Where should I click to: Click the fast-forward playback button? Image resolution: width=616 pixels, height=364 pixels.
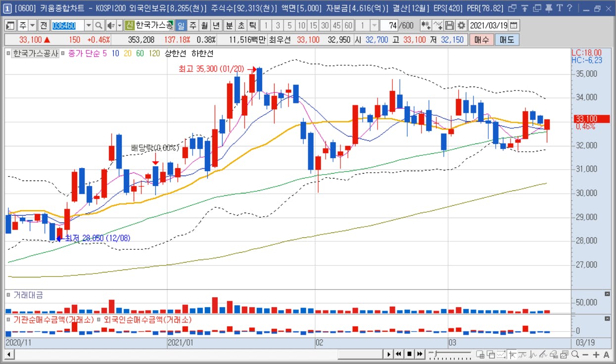pos(420,354)
